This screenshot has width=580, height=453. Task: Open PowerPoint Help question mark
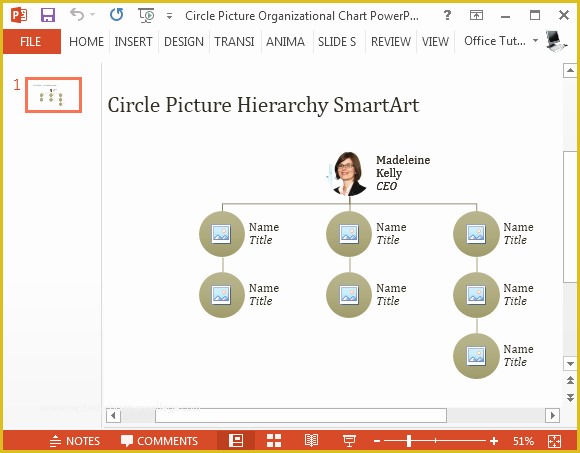[447, 16]
